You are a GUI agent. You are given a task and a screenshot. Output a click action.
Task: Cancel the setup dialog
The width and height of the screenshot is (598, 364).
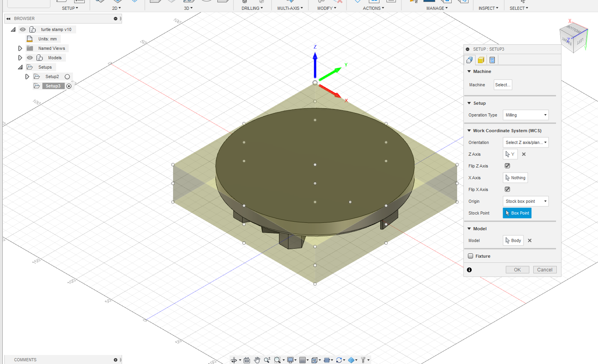click(x=545, y=270)
